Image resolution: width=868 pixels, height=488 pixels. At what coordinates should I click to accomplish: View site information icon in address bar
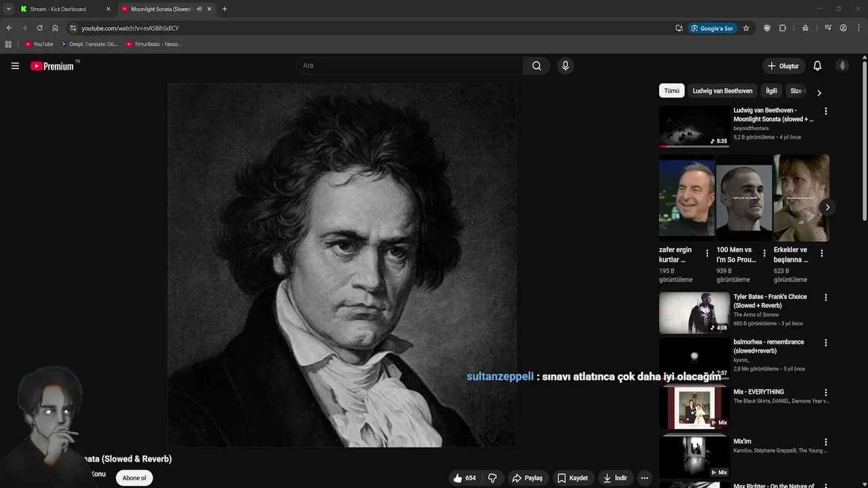(x=73, y=28)
